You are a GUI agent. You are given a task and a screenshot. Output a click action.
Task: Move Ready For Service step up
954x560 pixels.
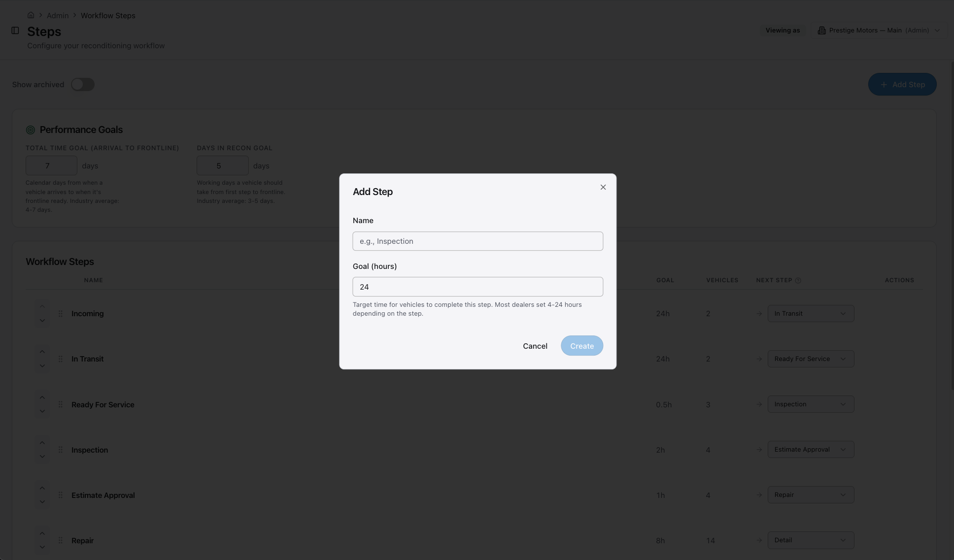(x=42, y=397)
